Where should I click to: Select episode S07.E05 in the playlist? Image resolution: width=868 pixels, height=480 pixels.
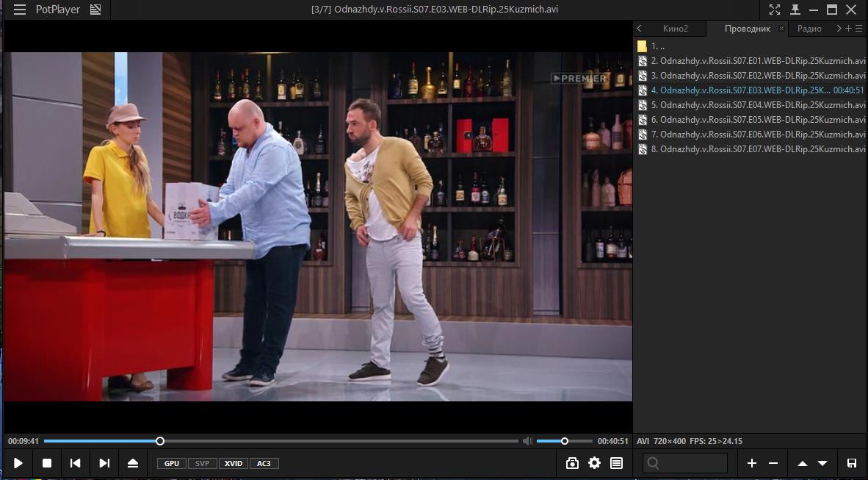click(x=762, y=120)
